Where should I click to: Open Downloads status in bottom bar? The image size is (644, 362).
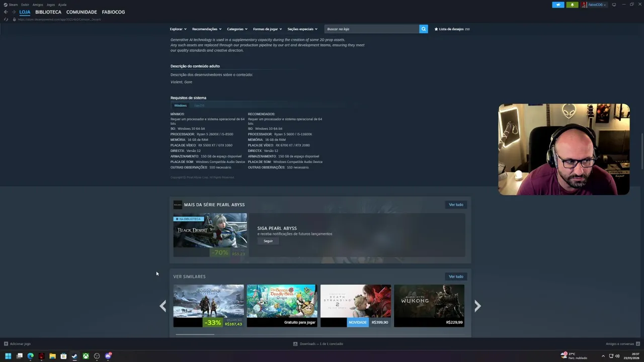click(318, 344)
